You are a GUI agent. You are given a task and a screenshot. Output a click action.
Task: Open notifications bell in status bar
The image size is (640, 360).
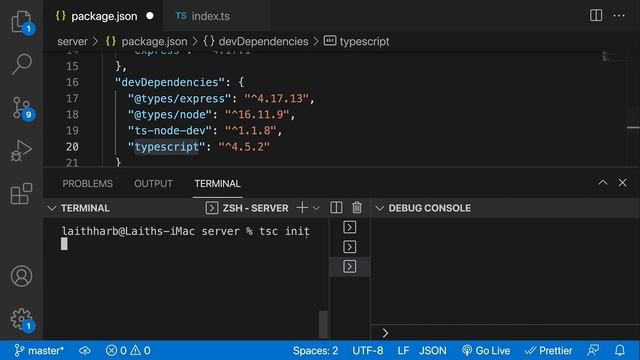(620, 350)
